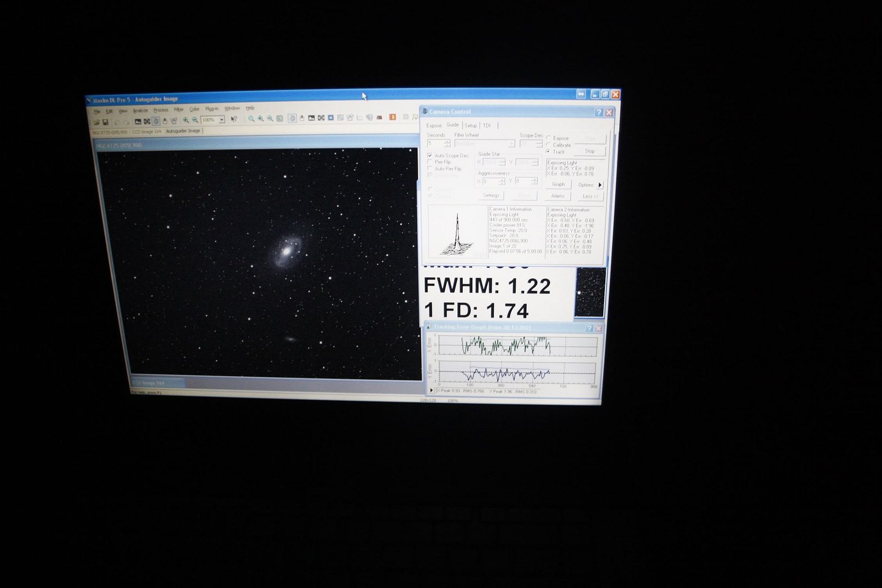Click the Camera Control title bar icon
Viewport: 882px width, 588px height.
coord(425,112)
